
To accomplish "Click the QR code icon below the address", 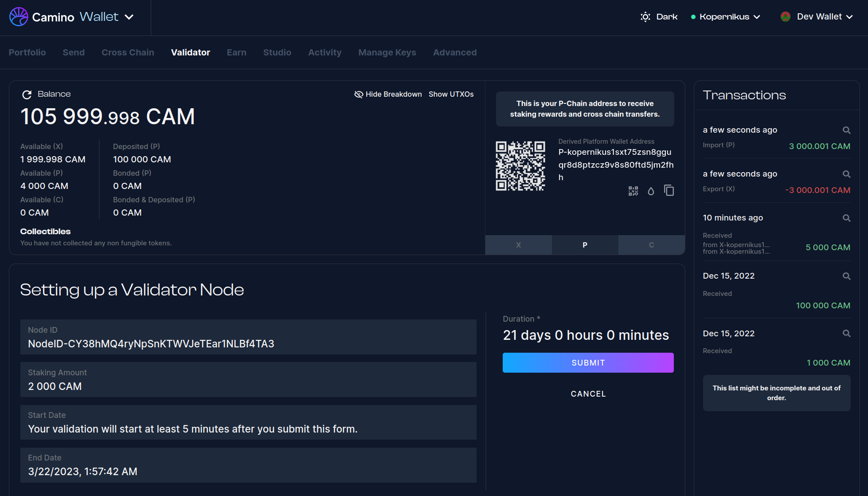I will click(x=633, y=191).
